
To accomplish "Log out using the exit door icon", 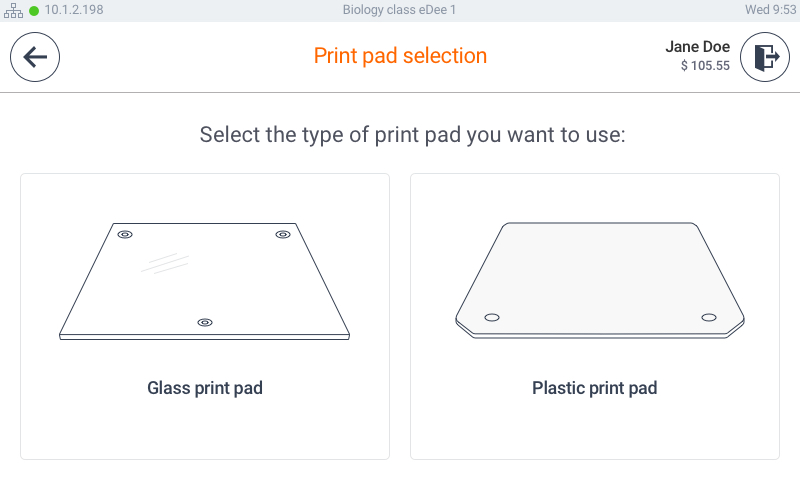I will click(x=765, y=57).
